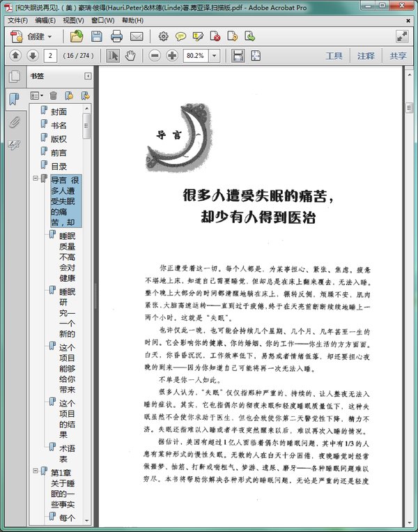
Task: Open the 注释 pane
Action: click(x=366, y=56)
